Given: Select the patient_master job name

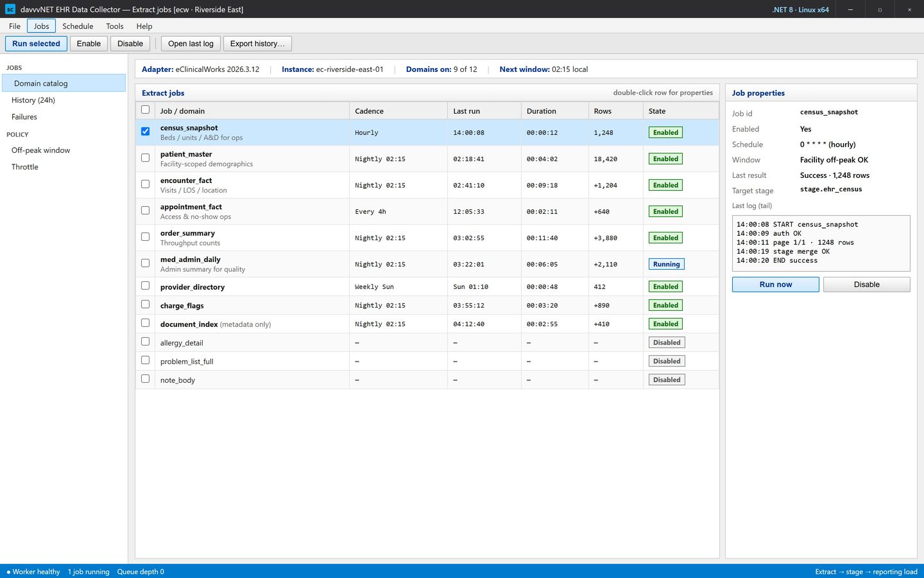Looking at the screenshot, I should (186, 154).
